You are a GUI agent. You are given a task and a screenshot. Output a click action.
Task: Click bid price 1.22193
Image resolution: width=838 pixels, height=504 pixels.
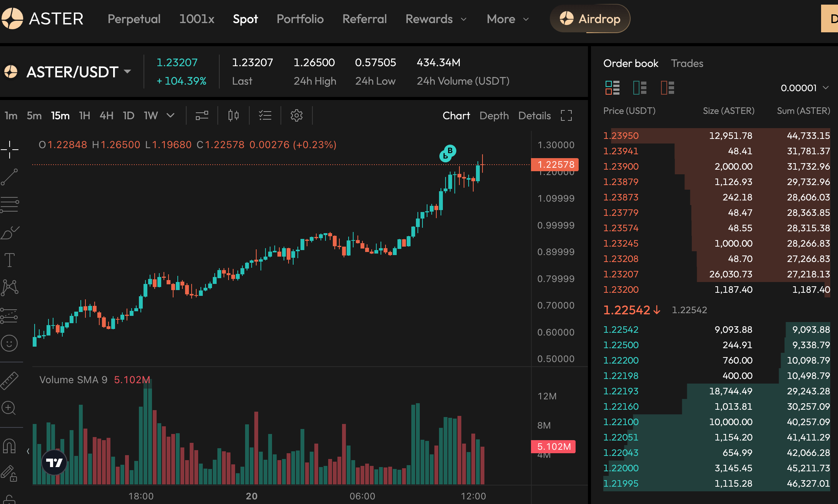[621, 391]
